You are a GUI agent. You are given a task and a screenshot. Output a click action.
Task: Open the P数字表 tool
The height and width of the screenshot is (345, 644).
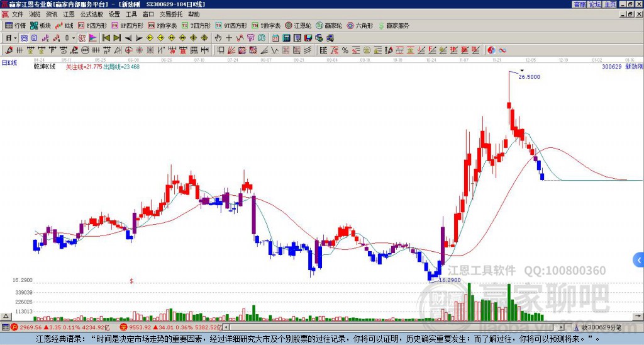pyautogui.click(x=163, y=25)
